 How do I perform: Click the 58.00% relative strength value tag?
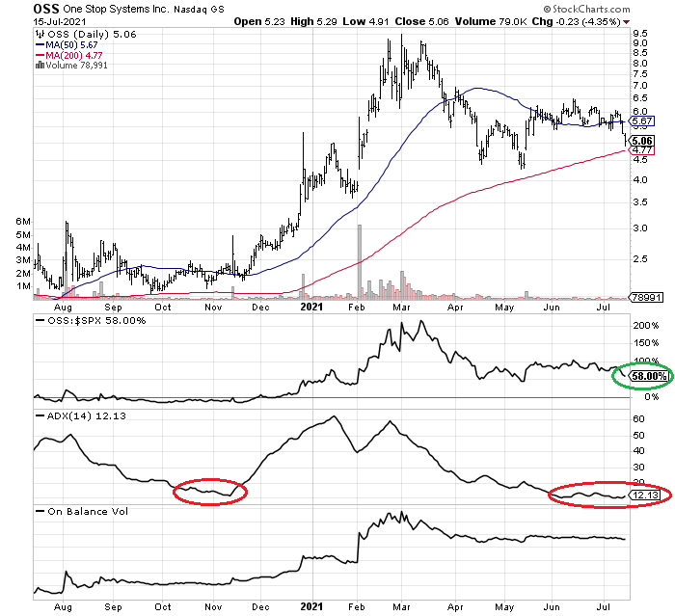pos(649,376)
